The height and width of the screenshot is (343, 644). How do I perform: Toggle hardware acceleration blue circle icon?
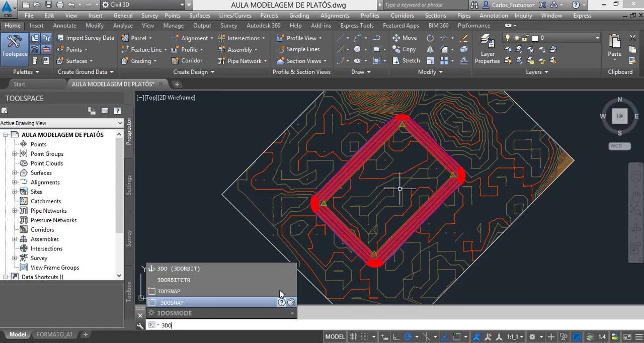[x=577, y=336]
